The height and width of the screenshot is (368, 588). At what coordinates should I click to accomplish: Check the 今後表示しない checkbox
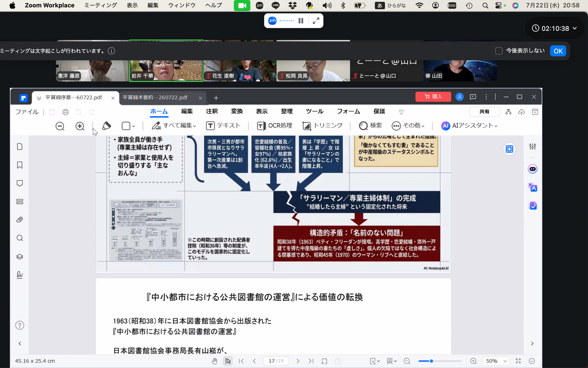(x=499, y=51)
